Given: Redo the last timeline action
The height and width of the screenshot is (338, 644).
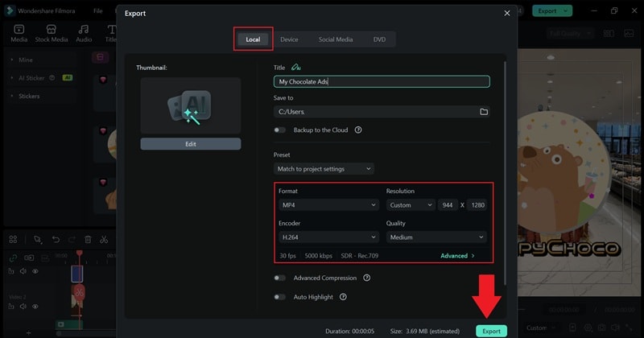Looking at the screenshot, I should point(72,240).
